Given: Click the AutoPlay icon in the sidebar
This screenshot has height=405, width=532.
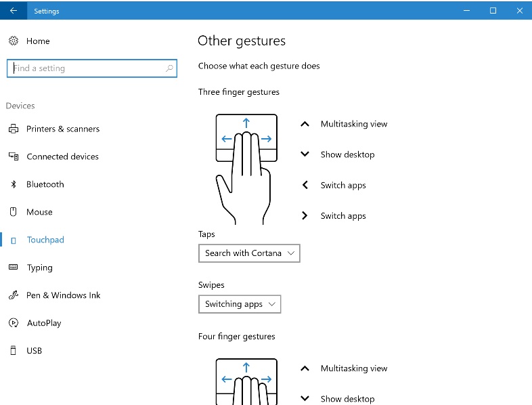Looking at the screenshot, I should click(x=14, y=323).
